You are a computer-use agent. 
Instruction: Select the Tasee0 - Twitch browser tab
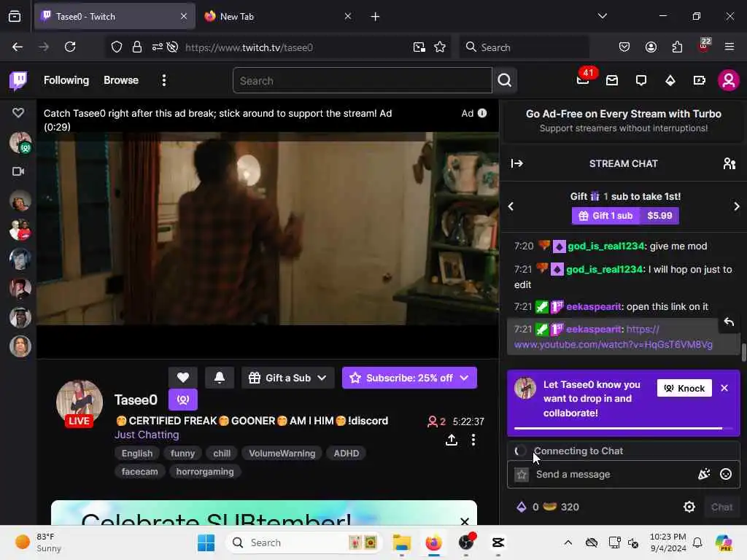click(115, 17)
